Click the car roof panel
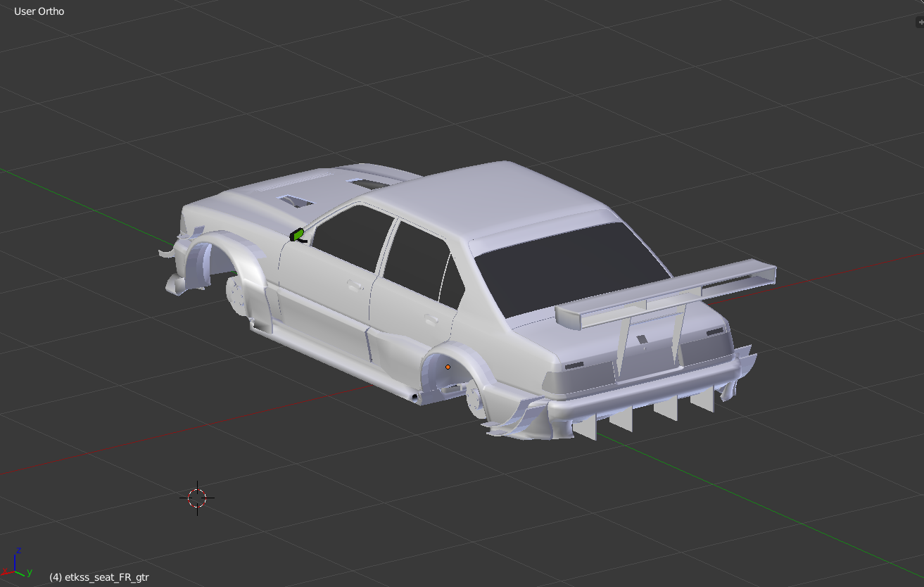This screenshot has width=924, height=587. pyautogui.click(x=493, y=198)
